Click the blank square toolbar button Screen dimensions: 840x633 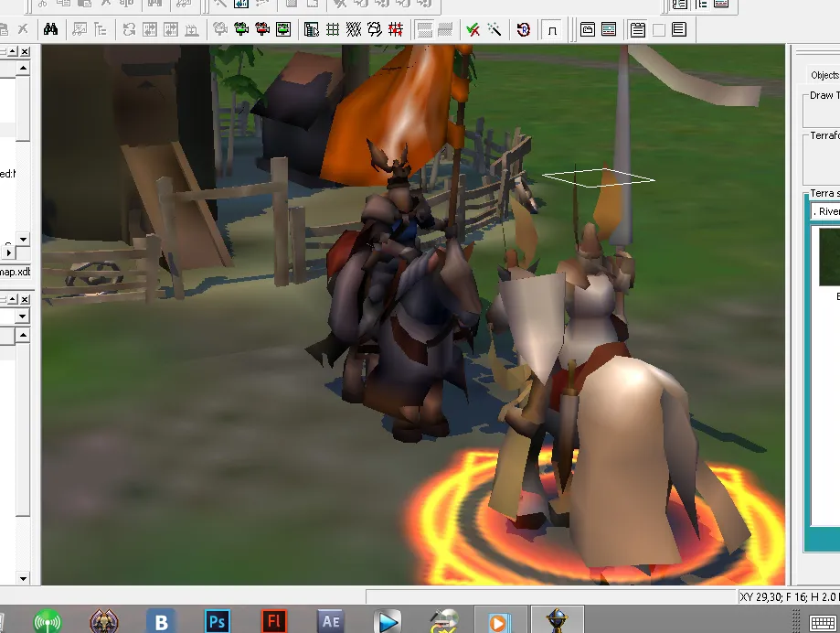[x=659, y=29]
